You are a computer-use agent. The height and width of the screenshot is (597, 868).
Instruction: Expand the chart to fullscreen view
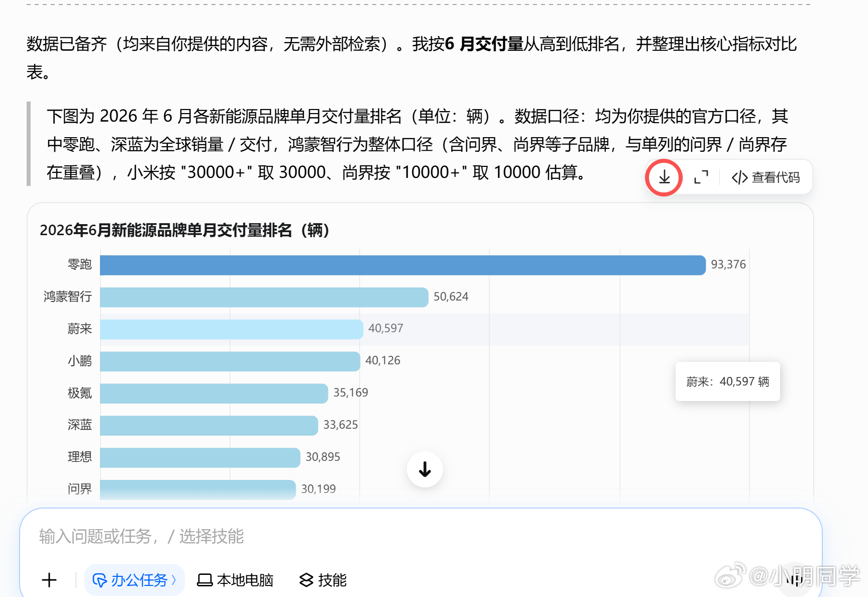tap(701, 177)
